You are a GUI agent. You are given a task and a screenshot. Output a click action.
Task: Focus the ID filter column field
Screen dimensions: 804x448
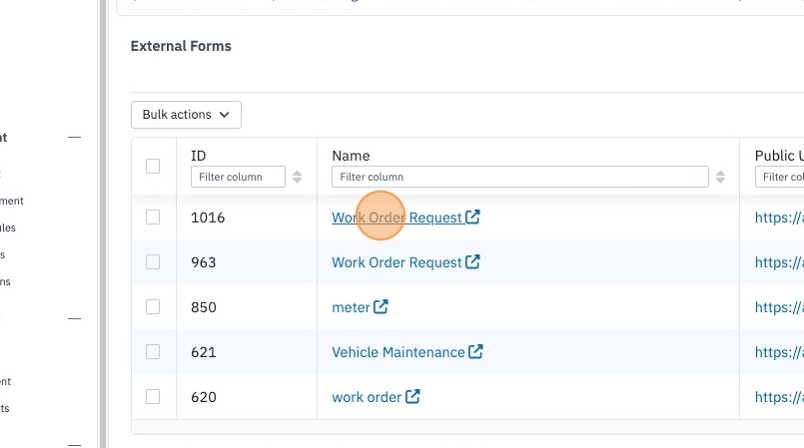238,177
